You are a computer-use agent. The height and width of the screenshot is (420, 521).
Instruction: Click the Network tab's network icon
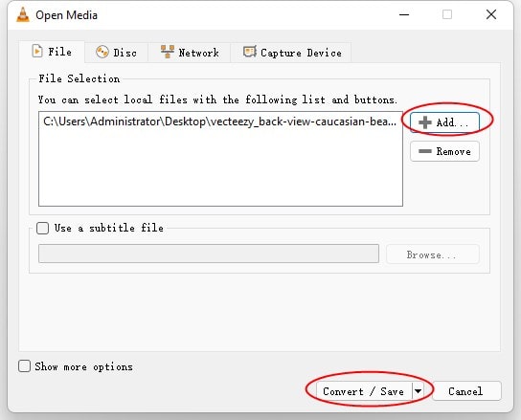pyautogui.click(x=168, y=52)
